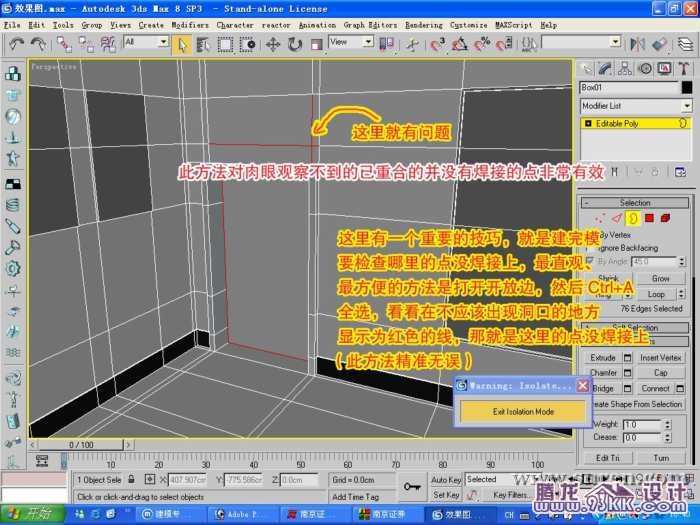Open the Select by Name list
Screen dimensions: 700x525
(204, 45)
